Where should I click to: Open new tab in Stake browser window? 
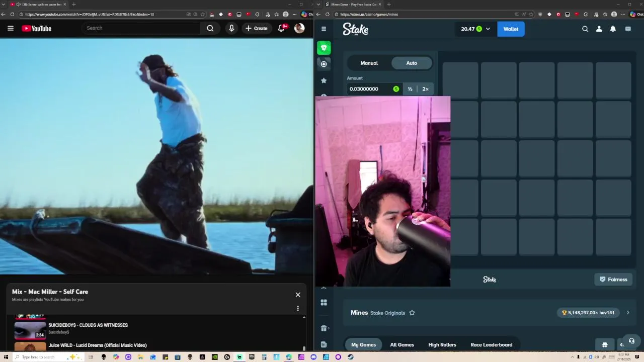pyautogui.click(x=388, y=5)
